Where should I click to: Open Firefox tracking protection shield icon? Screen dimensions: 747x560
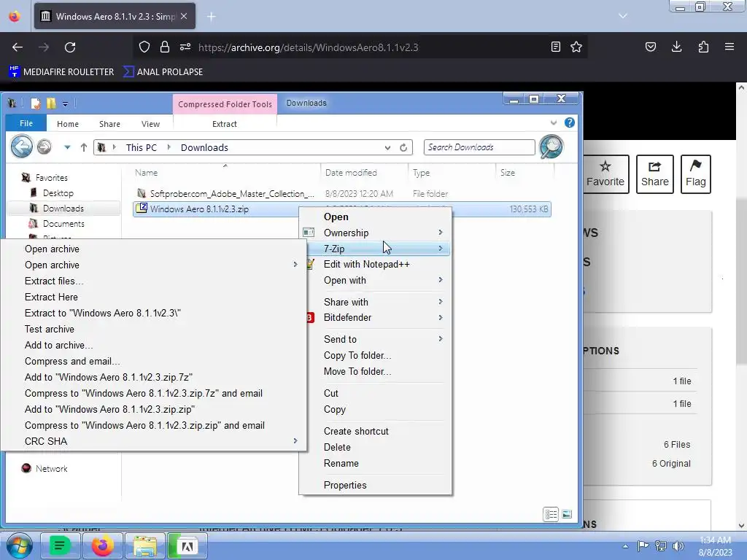pyautogui.click(x=144, y=47)
